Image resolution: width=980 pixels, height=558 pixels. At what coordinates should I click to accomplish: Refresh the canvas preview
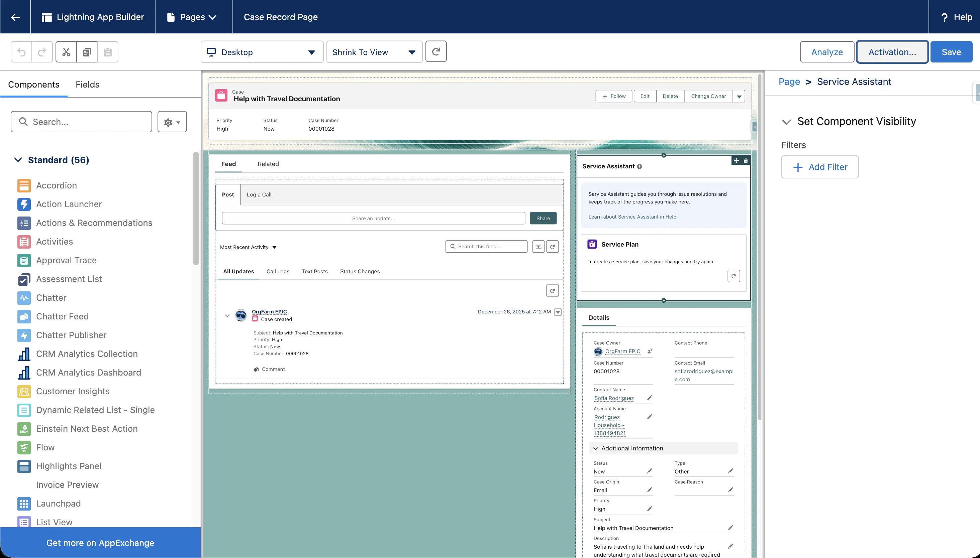436,52
